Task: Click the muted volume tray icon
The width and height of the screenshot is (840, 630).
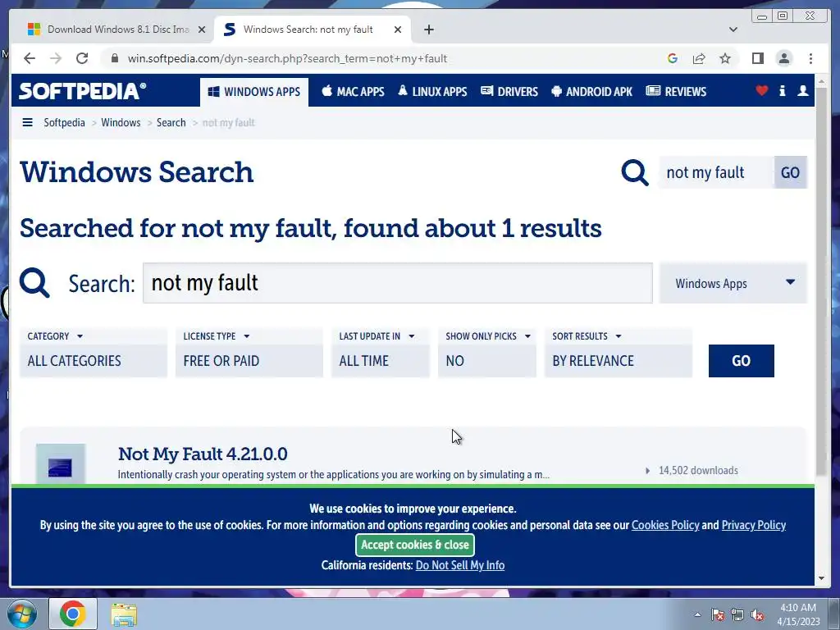Action: click(757, 614)
